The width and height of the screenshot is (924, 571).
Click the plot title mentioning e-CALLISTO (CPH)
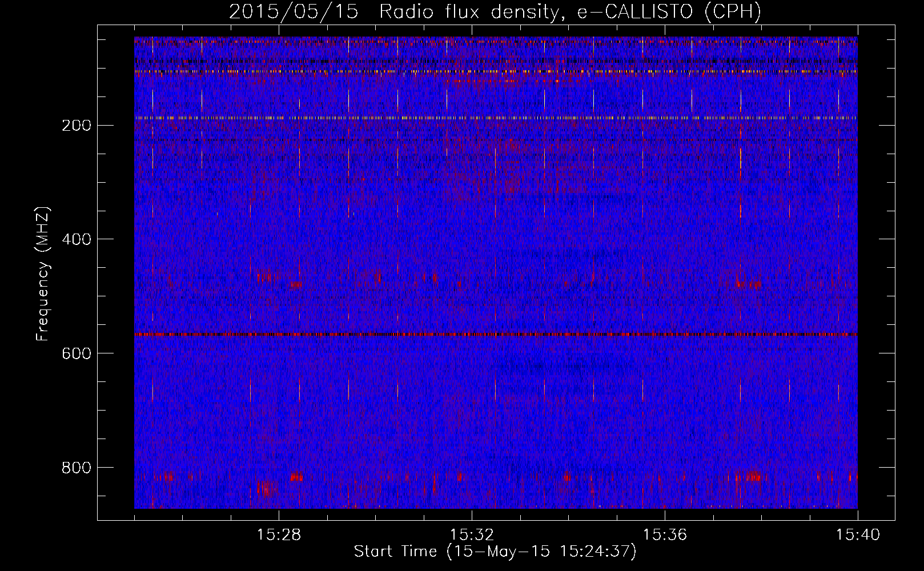495,12
